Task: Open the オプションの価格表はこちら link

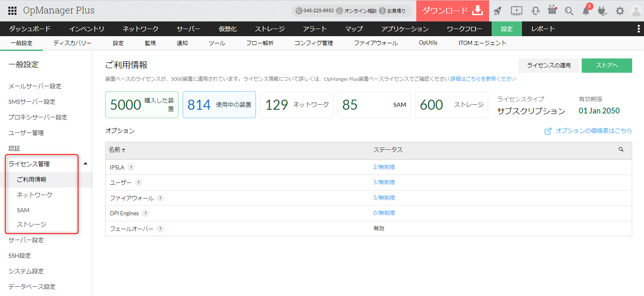Action: pos(593,131)
